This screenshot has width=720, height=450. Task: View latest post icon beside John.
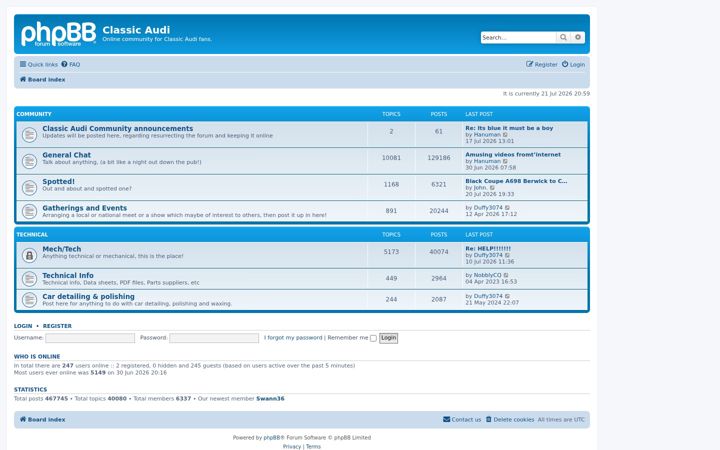coord(492,187)
